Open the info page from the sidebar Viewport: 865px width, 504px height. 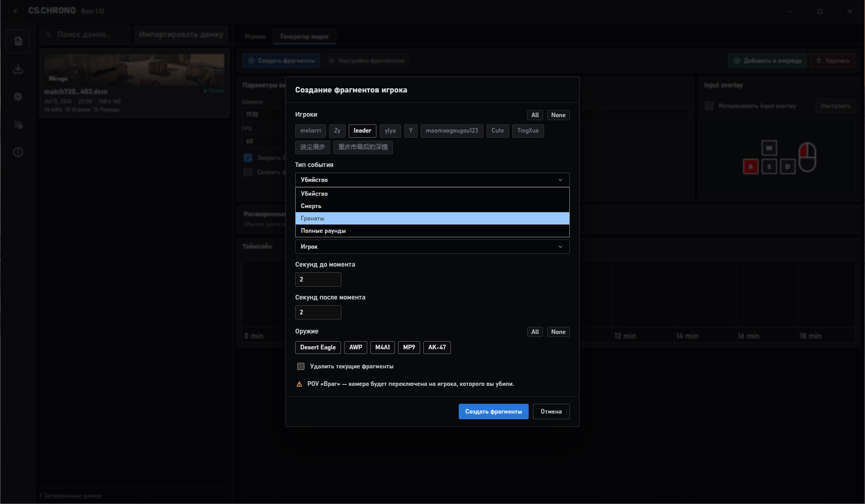18,152
